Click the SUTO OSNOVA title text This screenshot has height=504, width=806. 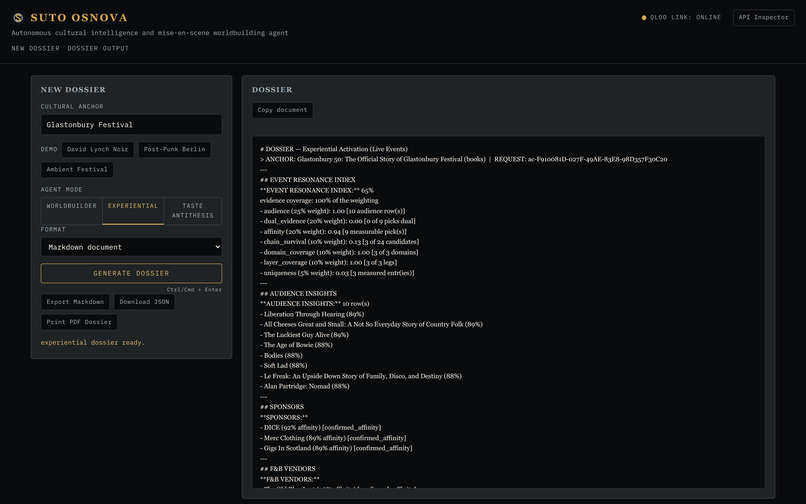79,17
